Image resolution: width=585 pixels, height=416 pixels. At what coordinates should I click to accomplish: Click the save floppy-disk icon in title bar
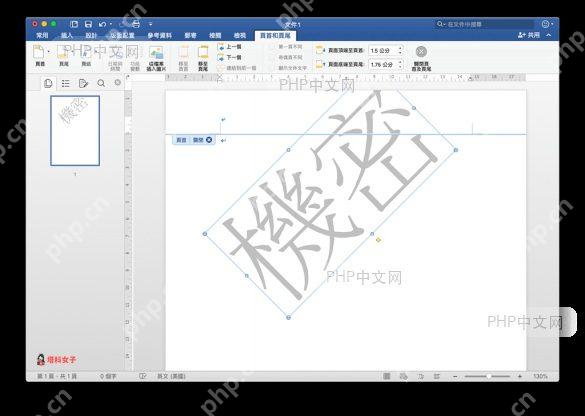[88, 24]
